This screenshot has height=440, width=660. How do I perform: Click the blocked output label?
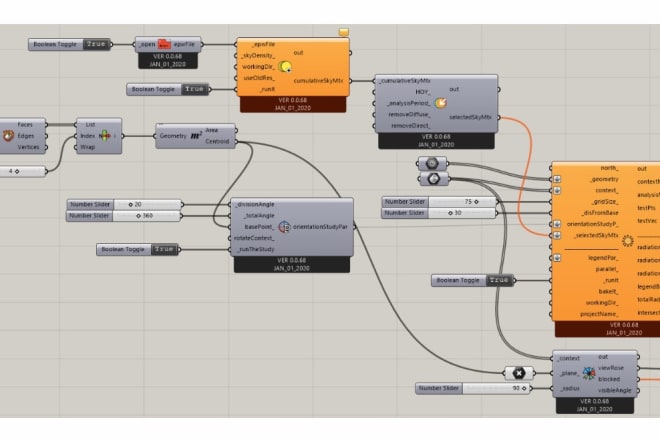[x=609, y=379]
